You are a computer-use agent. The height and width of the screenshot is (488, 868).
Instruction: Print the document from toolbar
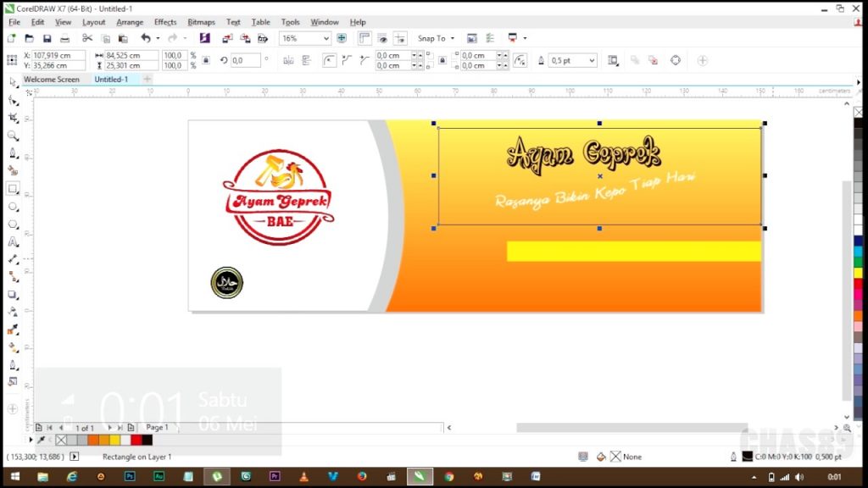[x=64, y=38]
